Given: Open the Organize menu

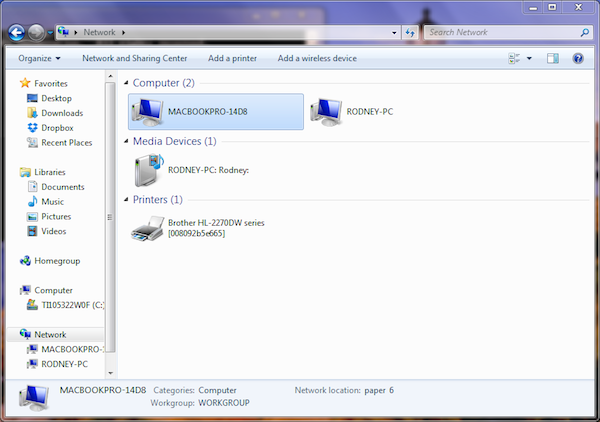Looking at the screenshot, I should click(x=39, y=59).
